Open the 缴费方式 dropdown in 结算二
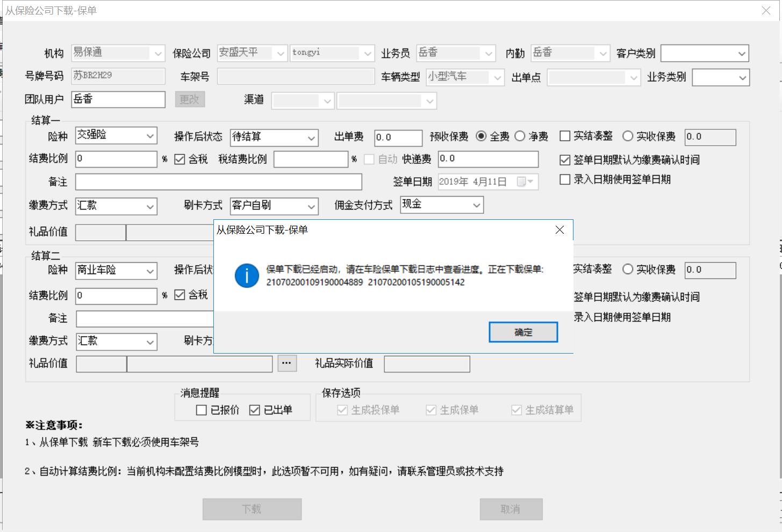Viewport: 782px width, 532px height. pyautogui.click(x=116, y=341)
